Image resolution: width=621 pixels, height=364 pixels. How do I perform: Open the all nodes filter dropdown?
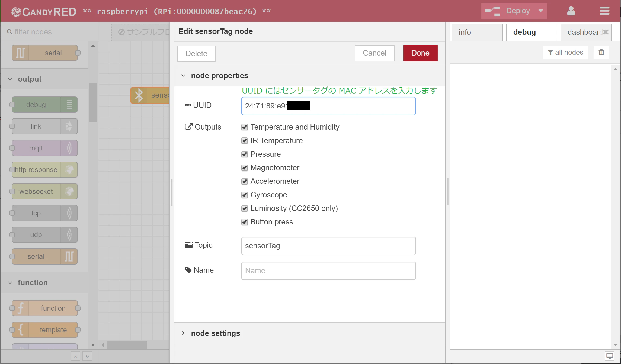(565, 52)
